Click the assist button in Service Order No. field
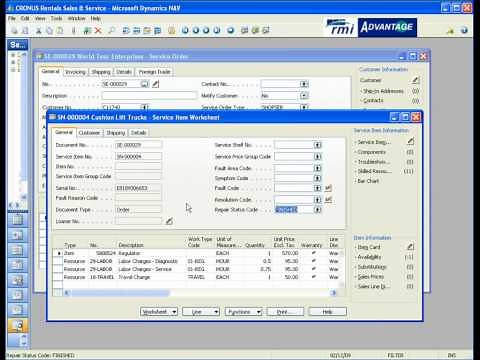The width and height of the screenshot is (480, 360). (x=144, y=84)
